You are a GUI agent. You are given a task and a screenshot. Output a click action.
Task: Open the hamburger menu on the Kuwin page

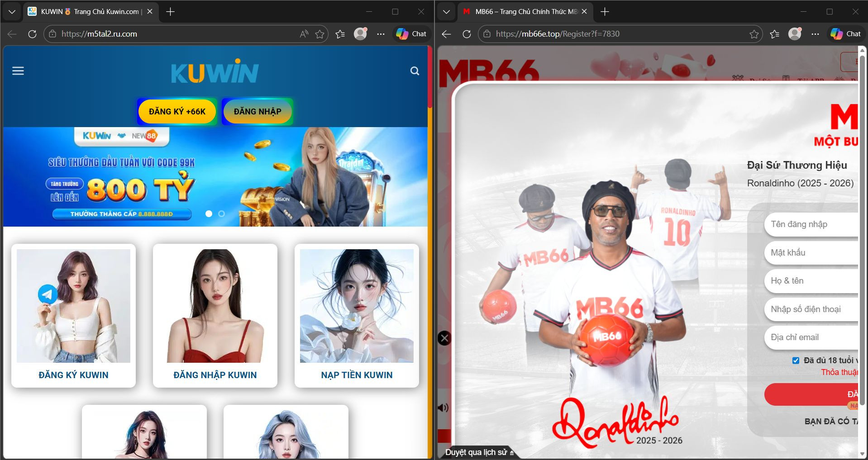coord(18,71)
